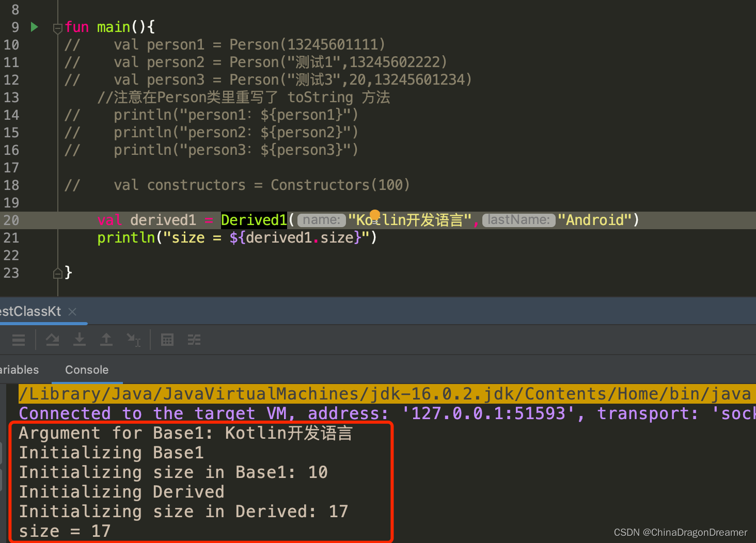Click the toString comment on line 13
Screen dimensions: 756x543
click(x=244, y=97)
